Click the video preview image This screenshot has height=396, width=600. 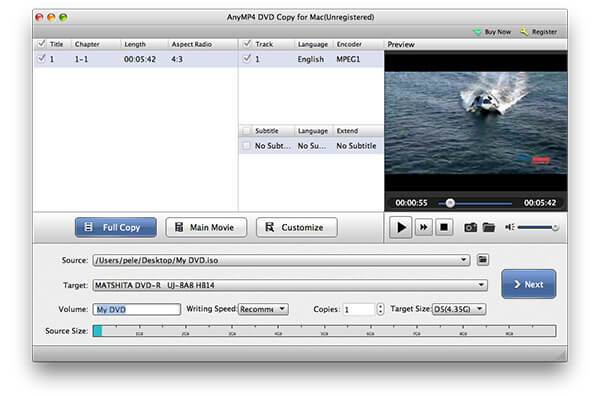(x=476, y=123)
